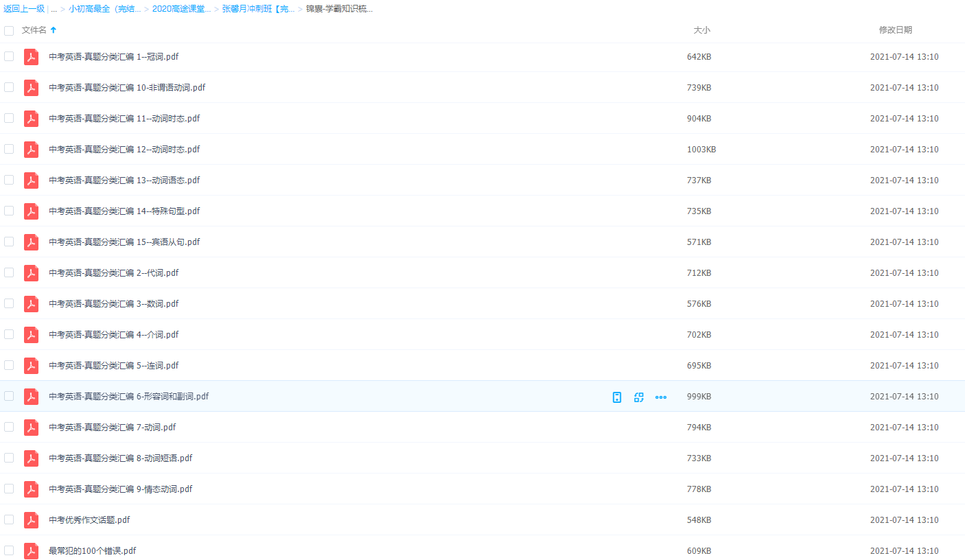Image resolution: width=965 pixels, height=560 pixels.
Task: Click the 返回上一级 link
Action: pyautogui.click(x=24, y=10)
